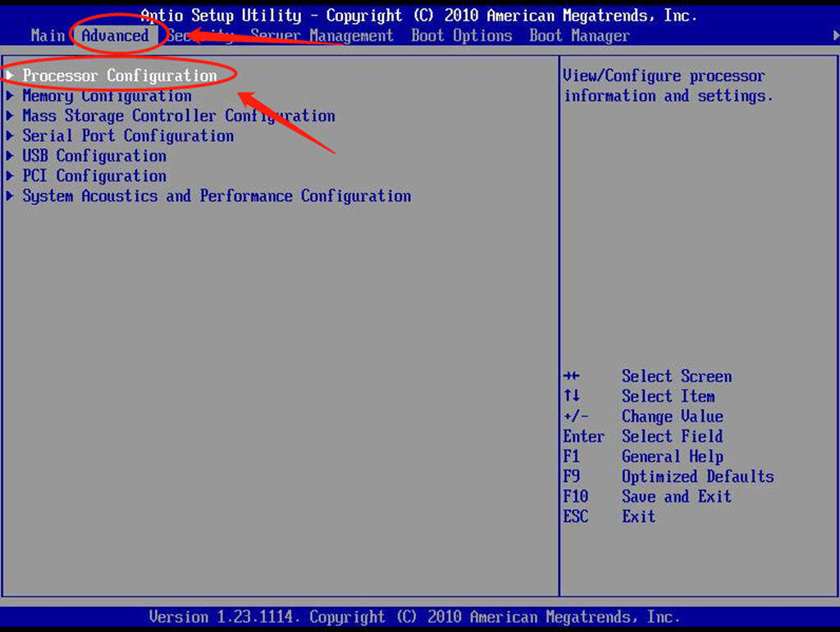Open PCI Configuration submenu
This screenshot has height=632, width=840.
click(94, 175)
